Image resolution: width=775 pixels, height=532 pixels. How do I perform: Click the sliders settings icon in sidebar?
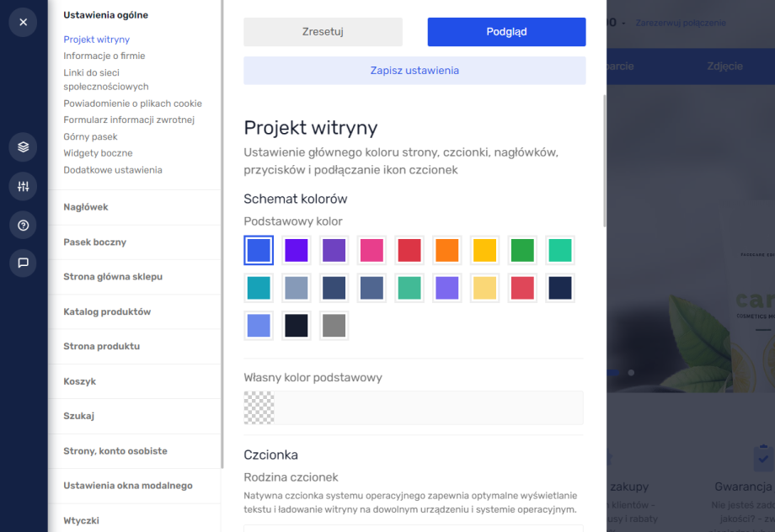(23, 186)
